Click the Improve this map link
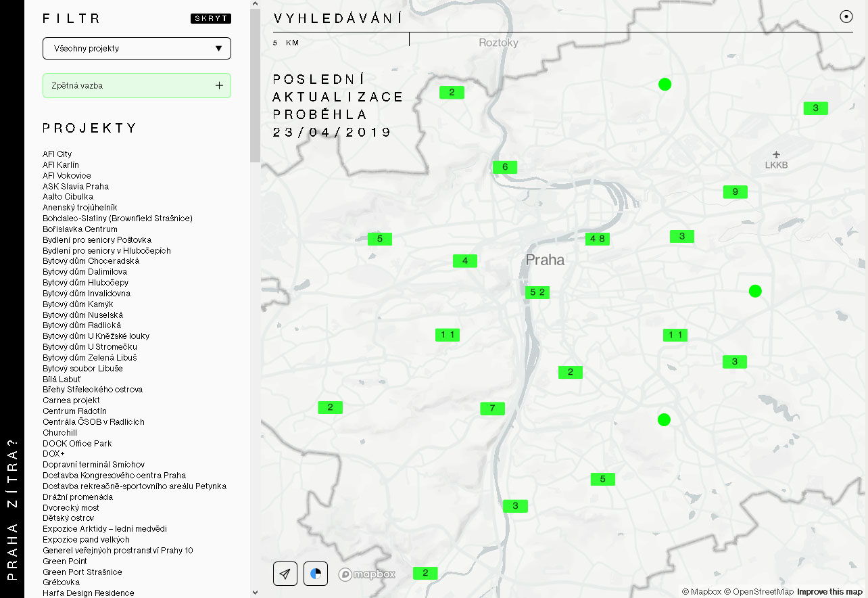Viewport: 868px width, 598px height. coord(829,592)
